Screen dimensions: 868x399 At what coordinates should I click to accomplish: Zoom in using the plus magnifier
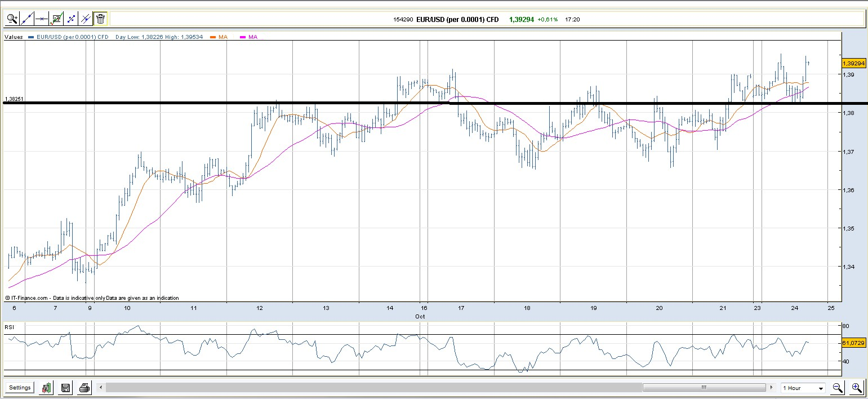point(856,388)
